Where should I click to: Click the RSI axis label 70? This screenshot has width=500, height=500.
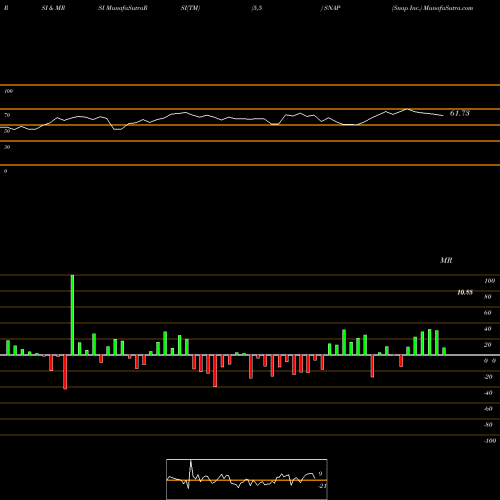tap(7, 115)
